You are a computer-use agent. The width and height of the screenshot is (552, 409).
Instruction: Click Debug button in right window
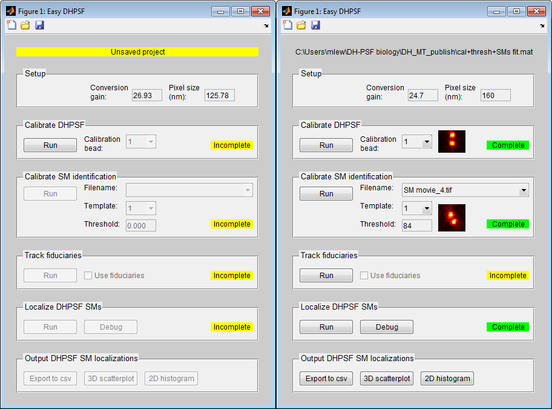point(387,327)
